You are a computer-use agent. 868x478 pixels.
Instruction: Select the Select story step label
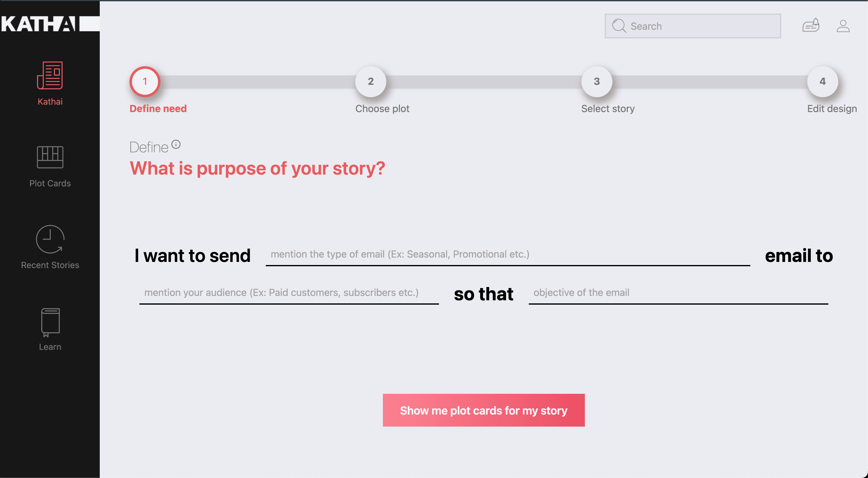coord(607,109)
